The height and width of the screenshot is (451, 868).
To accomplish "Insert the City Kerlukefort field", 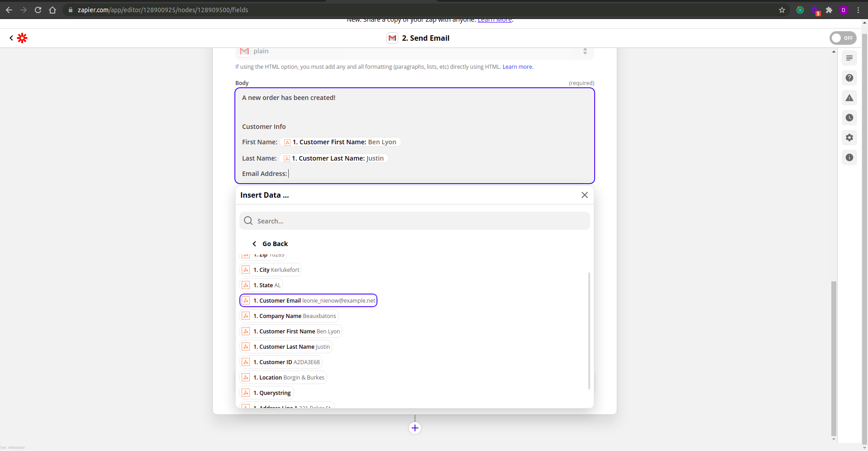I will pos(270,270).
